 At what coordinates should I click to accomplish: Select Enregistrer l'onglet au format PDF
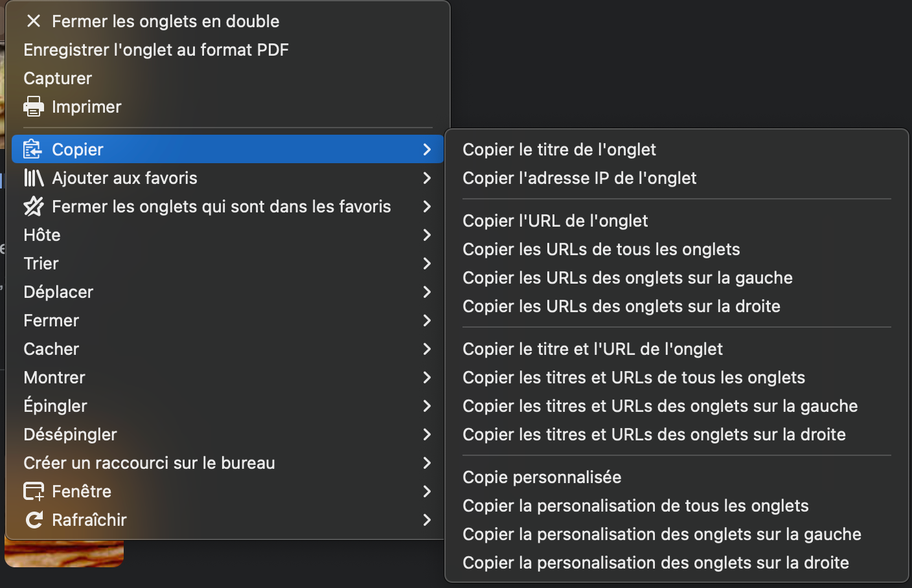pyautogui.click(x=156, y=50)
